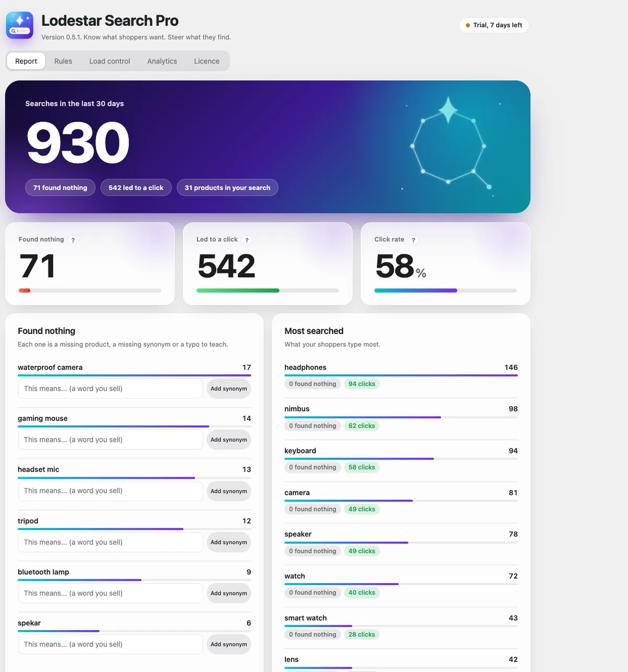Click 0 found nothing badge under smart watch
Image resolution: width=628 pixels, height=672 pixels.
coord(312,634)
